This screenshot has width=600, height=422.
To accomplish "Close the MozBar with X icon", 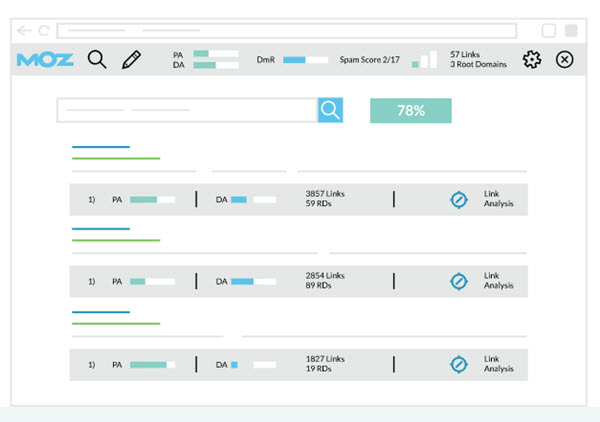I will (x=564, y=60).
